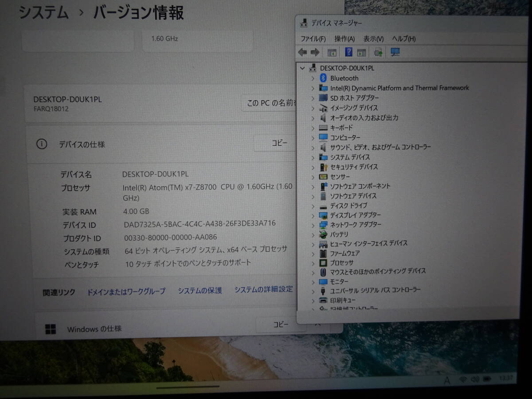This screenshot has height=399, width=532.
Task: Click the Intel(R) Atom(TM) x7-Z8700 processor text
Action: click(207, 192)
